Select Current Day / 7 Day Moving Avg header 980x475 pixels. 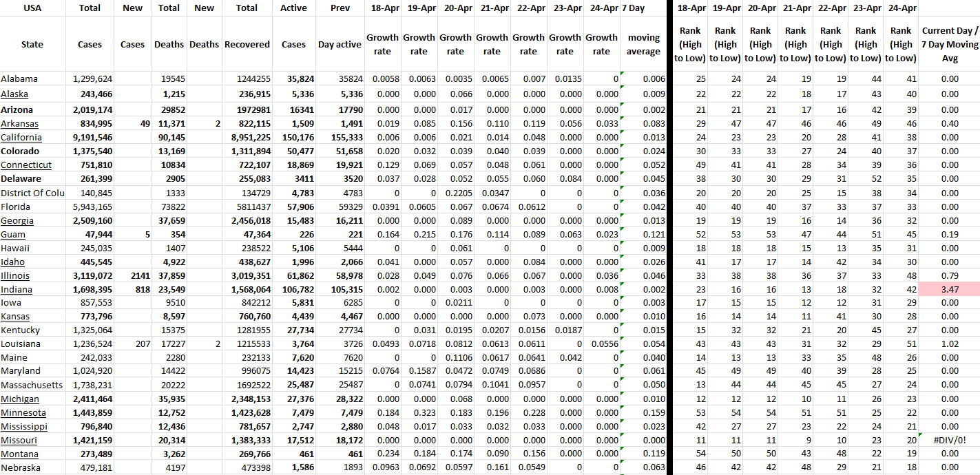tap(949, 45)
